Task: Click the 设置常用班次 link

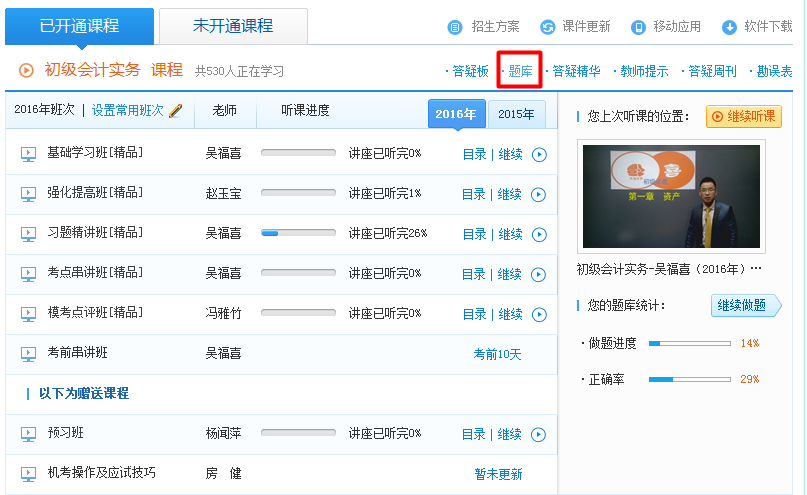Action: [128, 110]
